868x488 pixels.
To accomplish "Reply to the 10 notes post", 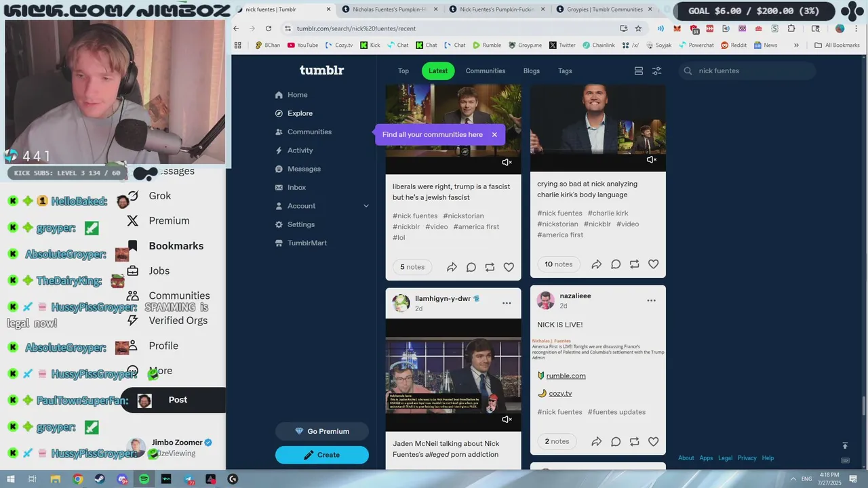I will (615, 264).
